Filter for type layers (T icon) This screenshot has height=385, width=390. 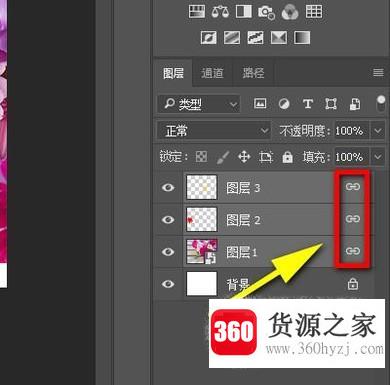click(x=308, y=104)
